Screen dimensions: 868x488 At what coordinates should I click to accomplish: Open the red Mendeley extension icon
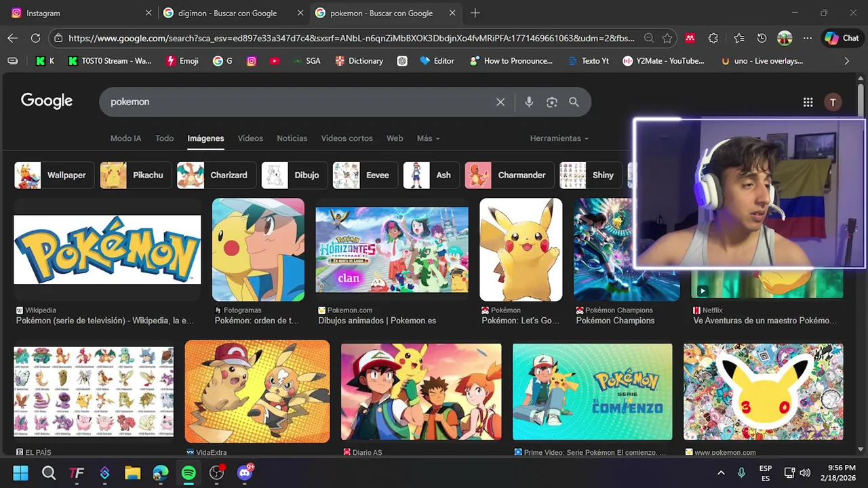690,38
